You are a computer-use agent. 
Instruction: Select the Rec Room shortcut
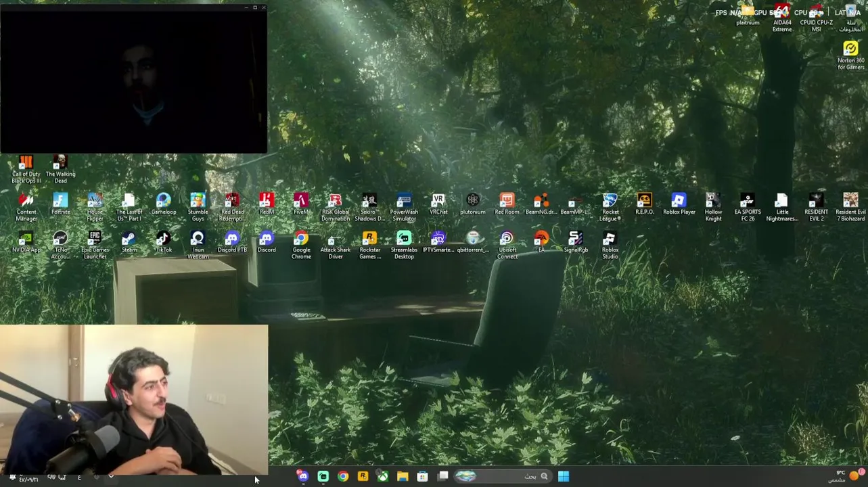coord(507,204)
